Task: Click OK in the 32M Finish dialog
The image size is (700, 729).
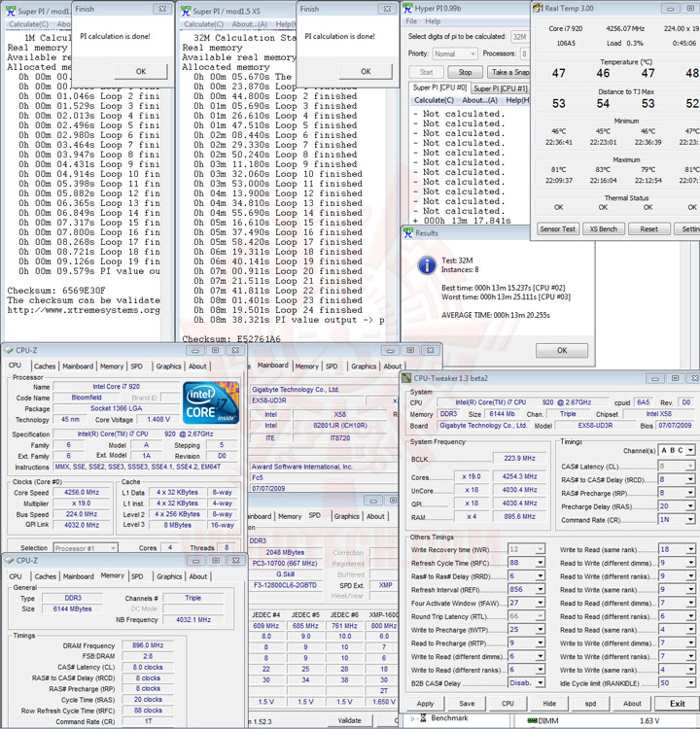Action: (366, 72)
